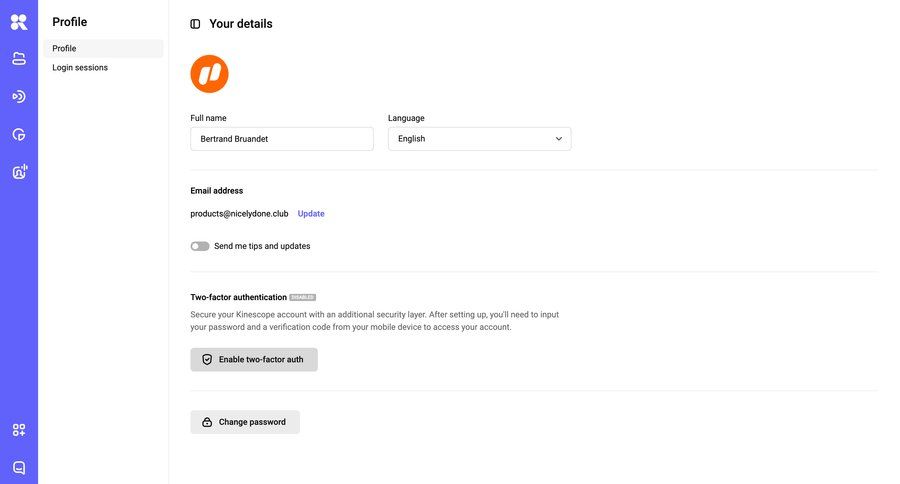The image size is (900, 484).
Task: Open the Language dropdown showing English
Action: click(x=479, y=139)
